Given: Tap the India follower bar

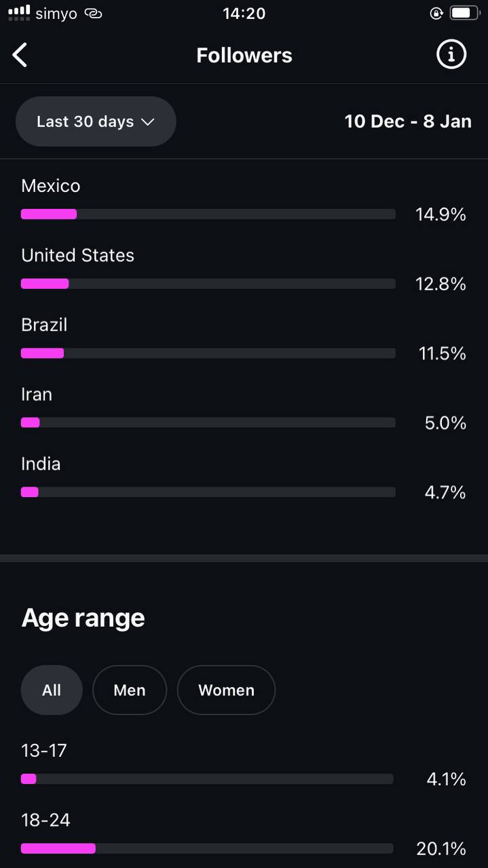Looking at the screenshot, I should point(208,492).
